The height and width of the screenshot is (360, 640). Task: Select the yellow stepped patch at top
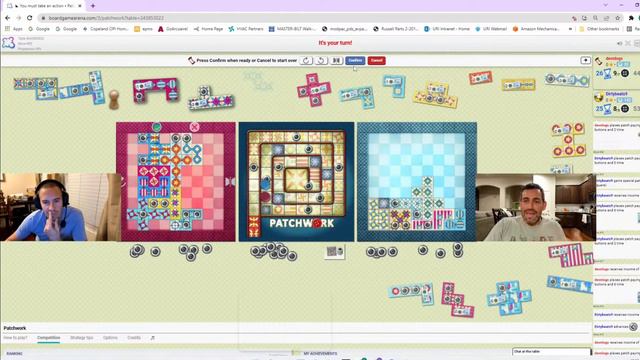click(435, 95)
